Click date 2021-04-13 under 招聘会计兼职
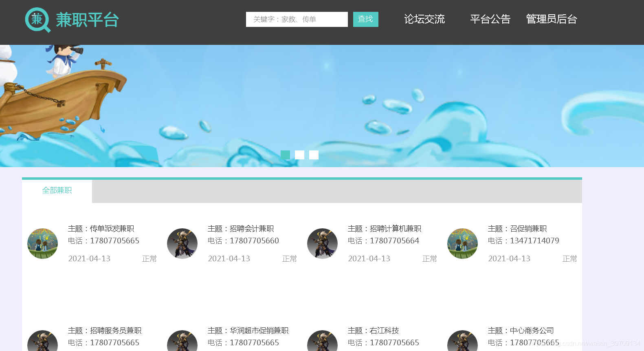 pos(229,259)
